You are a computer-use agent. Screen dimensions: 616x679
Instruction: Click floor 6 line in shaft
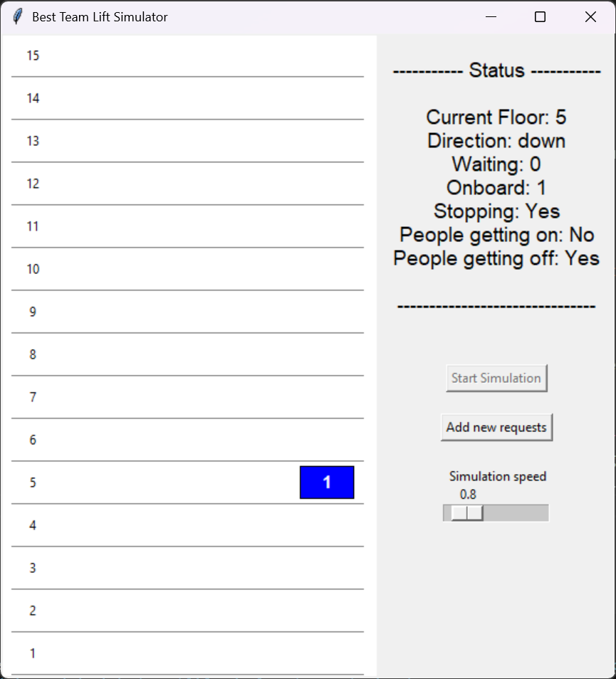coord(33,440)
